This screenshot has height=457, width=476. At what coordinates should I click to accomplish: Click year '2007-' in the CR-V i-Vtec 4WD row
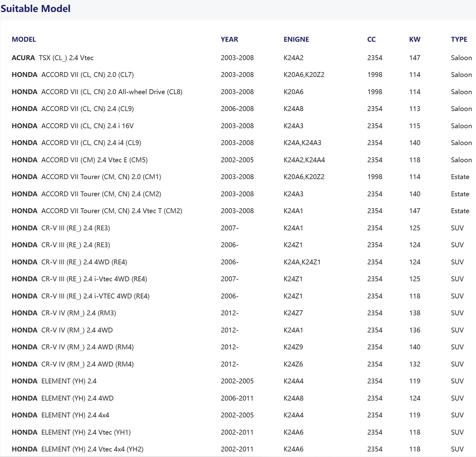[x=230, y=279]
